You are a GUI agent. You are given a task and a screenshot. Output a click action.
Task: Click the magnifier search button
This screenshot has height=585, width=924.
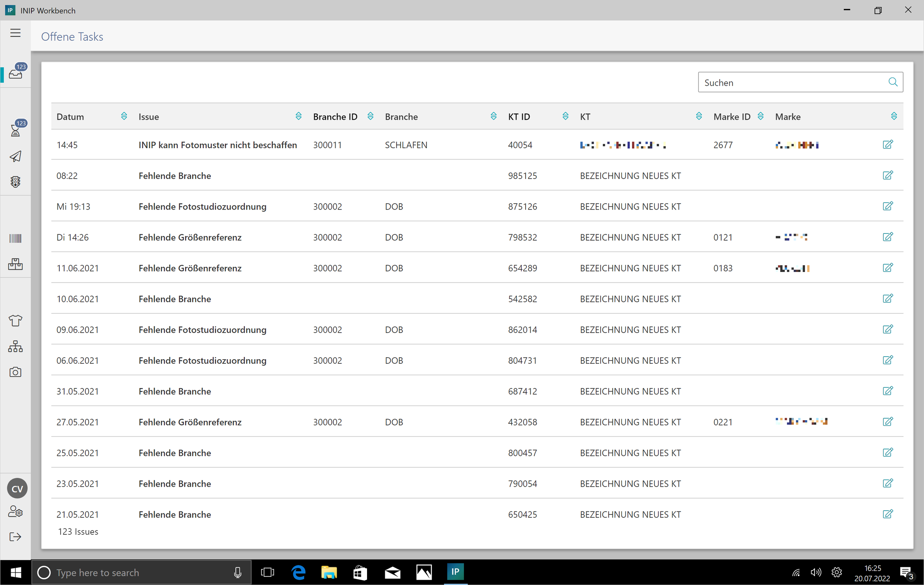[893, 82]
